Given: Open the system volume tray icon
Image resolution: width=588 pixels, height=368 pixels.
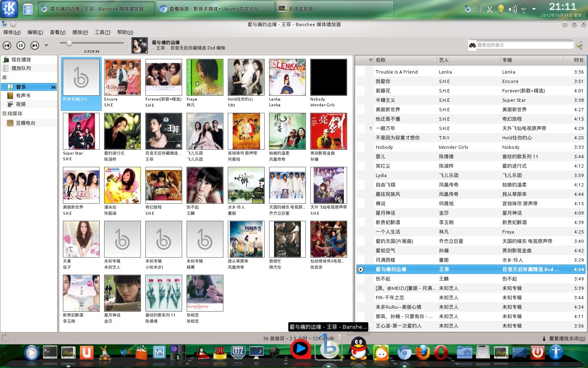Looking at the screenshot, I should (x=512, y=9).
